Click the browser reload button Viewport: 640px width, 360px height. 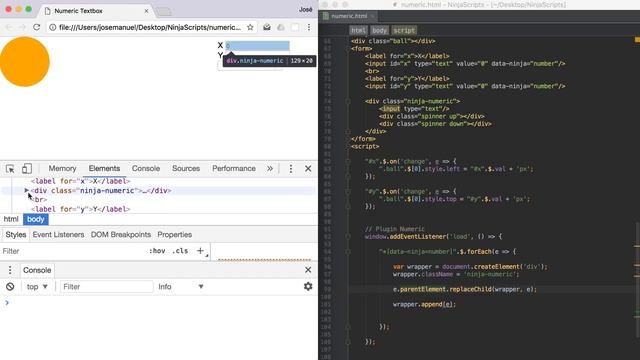(x=36, y=27)
